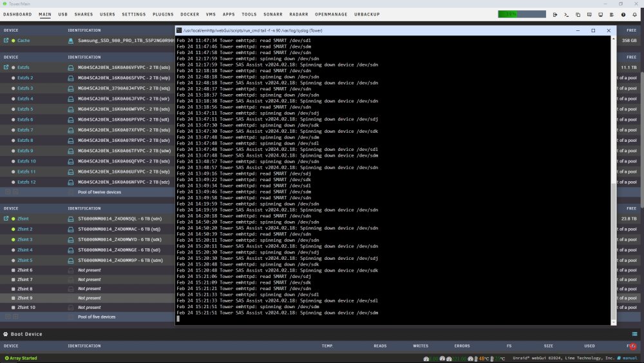Screen dimensions: 644x363
Task: Open the Zfsint 4 device link
Action: coord(24,250)
